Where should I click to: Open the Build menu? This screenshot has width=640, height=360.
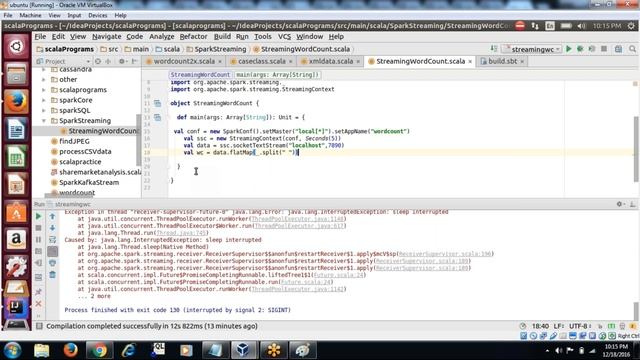tap(222, 36)
